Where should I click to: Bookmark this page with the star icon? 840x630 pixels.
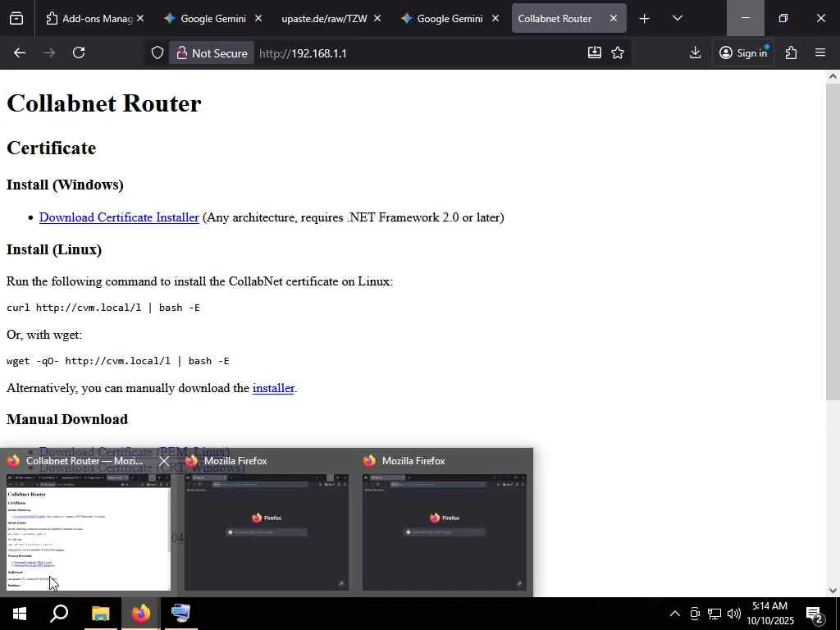pyautogui.click(x=618, y=52)
